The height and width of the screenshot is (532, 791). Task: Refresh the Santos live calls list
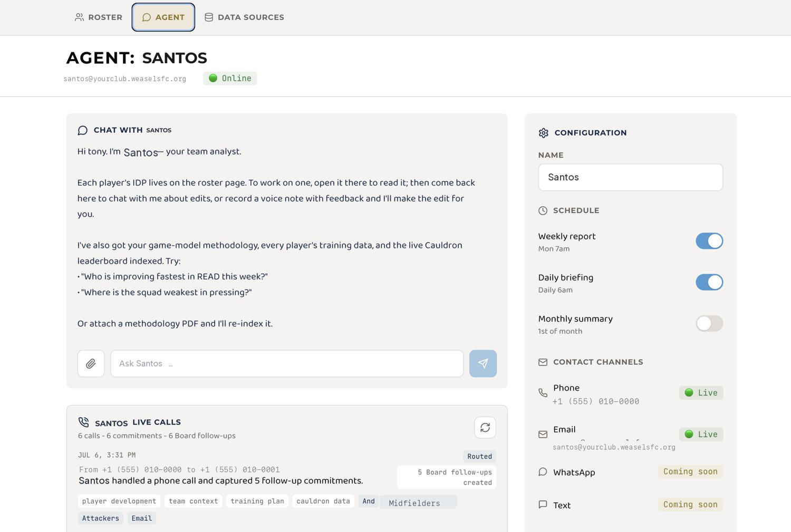485,428
